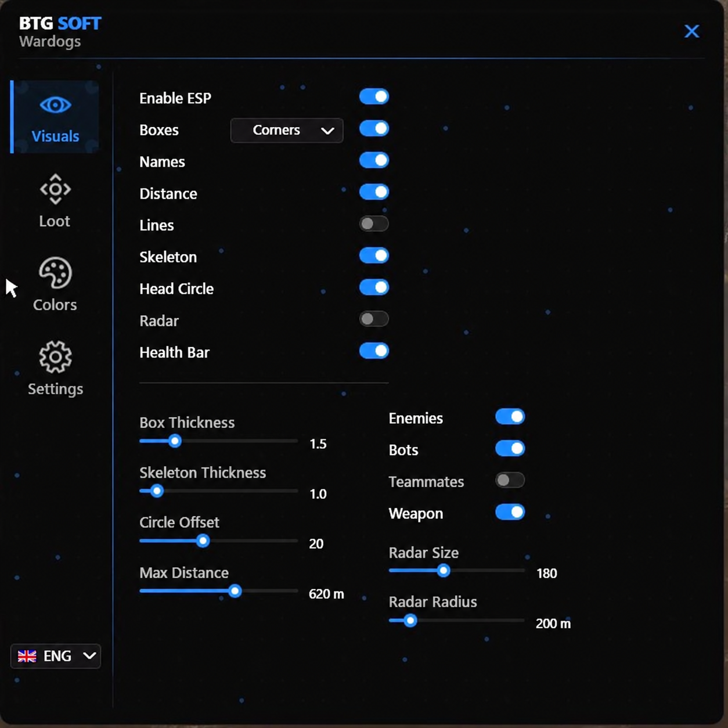Enable the Radar toggle

click(x=374, y=319)
